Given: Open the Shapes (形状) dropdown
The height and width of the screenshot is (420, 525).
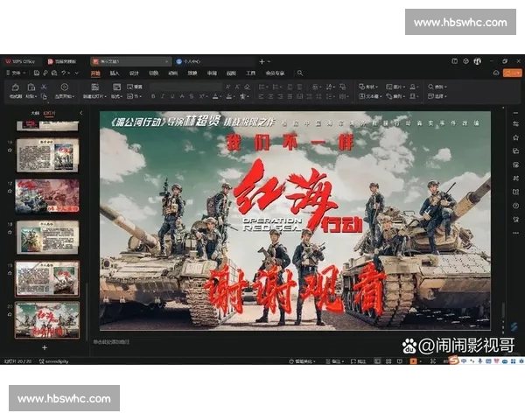Looking at the screenshot, I should [x=368, y=87].
